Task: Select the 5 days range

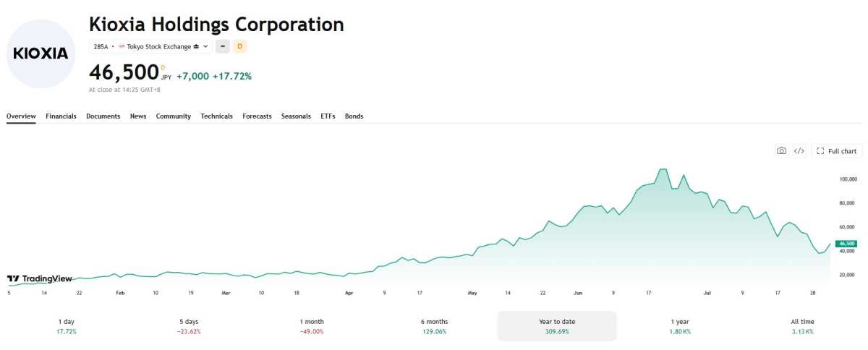Action: click(189, 326)
